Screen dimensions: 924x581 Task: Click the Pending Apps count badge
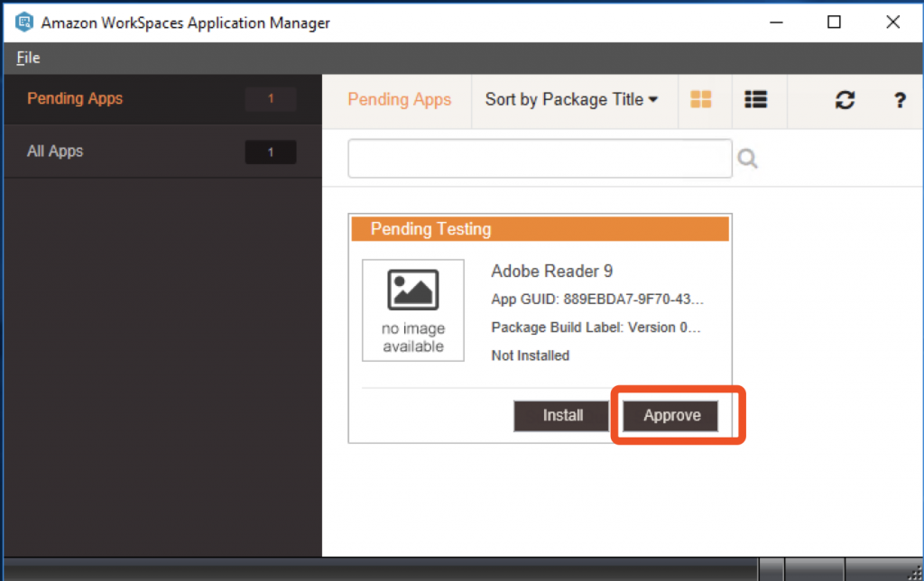(271, 99)
